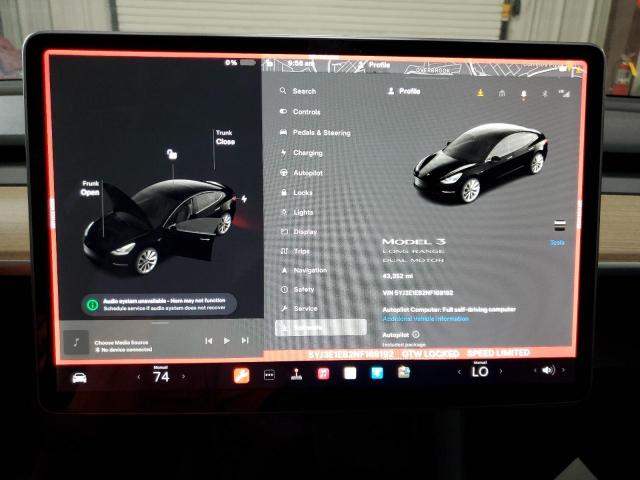Lower passenger temperature left arrow
The height and width of the screenshot is (480, 640).
pyautogui.click(x=459, y=372)
